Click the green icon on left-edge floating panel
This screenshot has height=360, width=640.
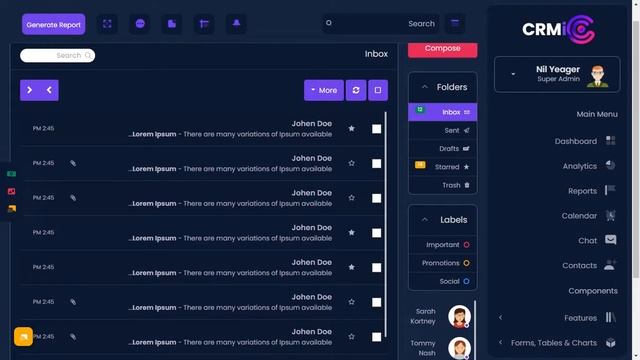click(x=11, y=174)
